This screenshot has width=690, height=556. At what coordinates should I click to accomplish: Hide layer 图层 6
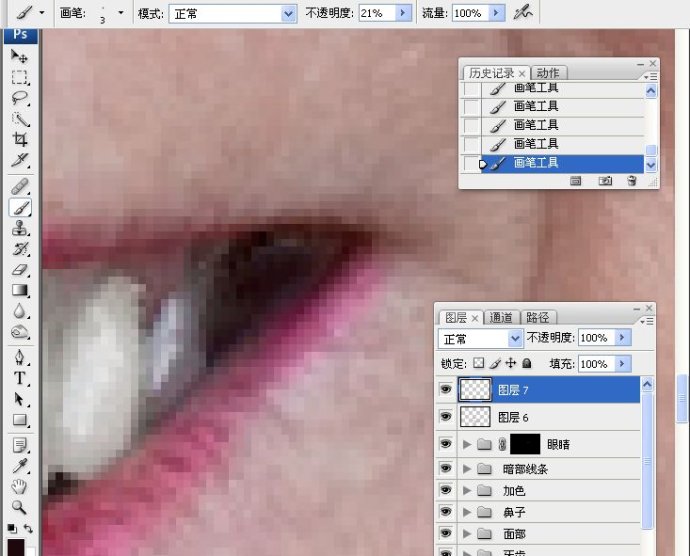tap(445, 416)
